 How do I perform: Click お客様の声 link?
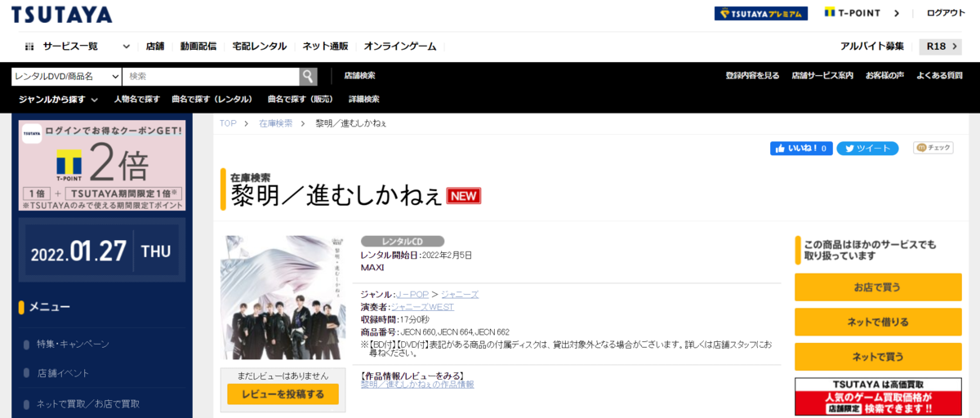(885, 76)
